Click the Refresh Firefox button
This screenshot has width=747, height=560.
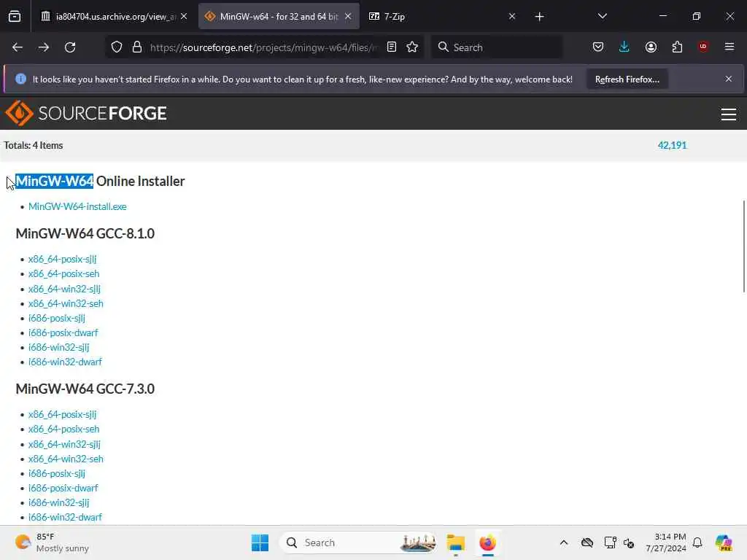point(627,79)
